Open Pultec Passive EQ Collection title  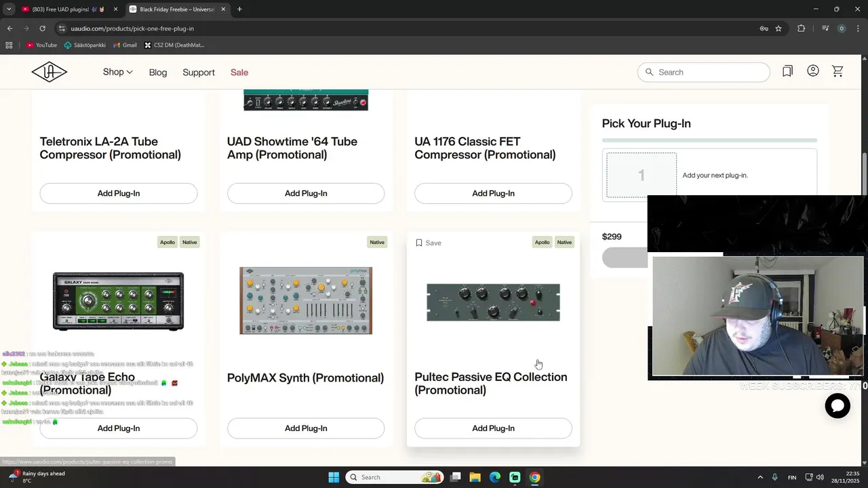[x=491, y=384]
